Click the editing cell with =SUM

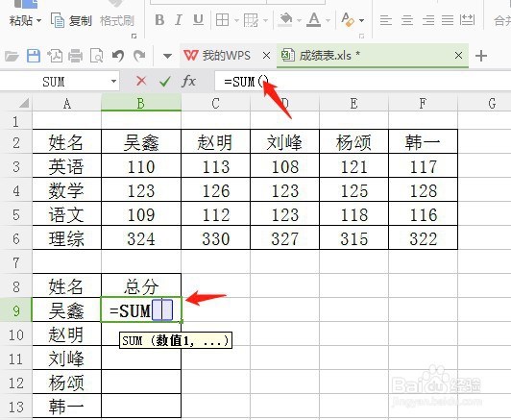pyautogui.click(x=141, y=309)
